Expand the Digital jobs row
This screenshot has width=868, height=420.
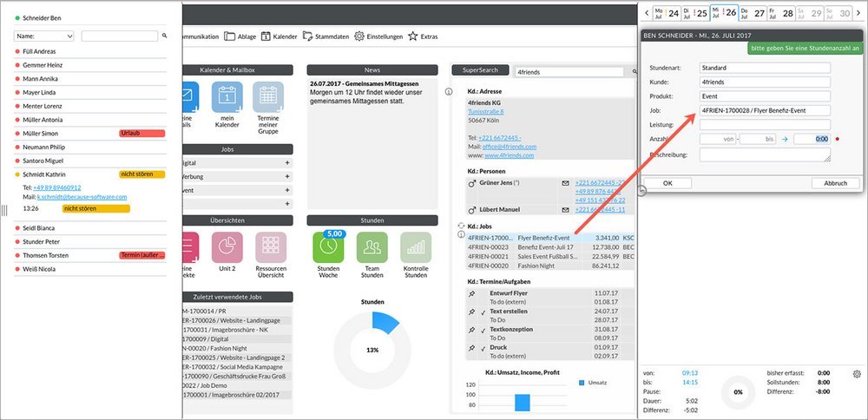pos(287,163)
